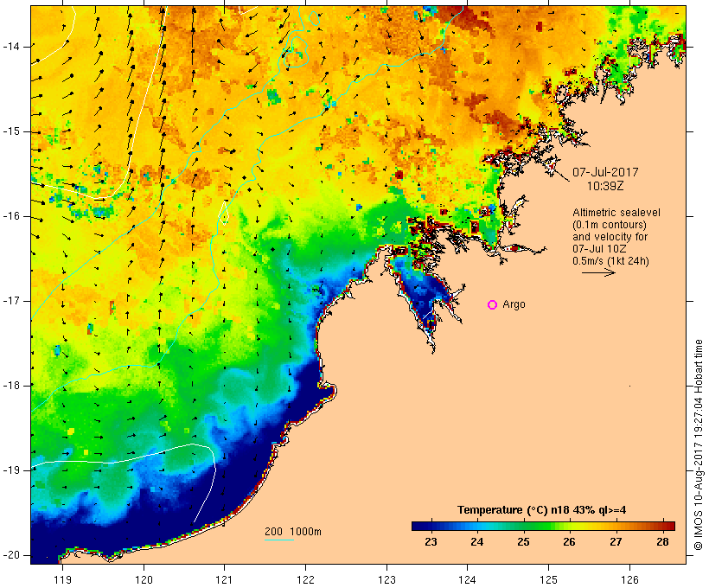
Task: Click colorbar tick label '25'
Action: coord(523,541)
